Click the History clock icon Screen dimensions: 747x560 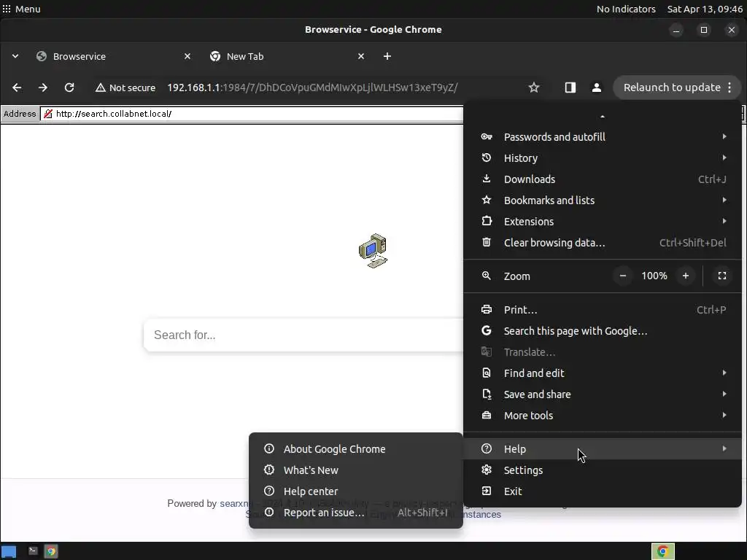coord(487,157)
